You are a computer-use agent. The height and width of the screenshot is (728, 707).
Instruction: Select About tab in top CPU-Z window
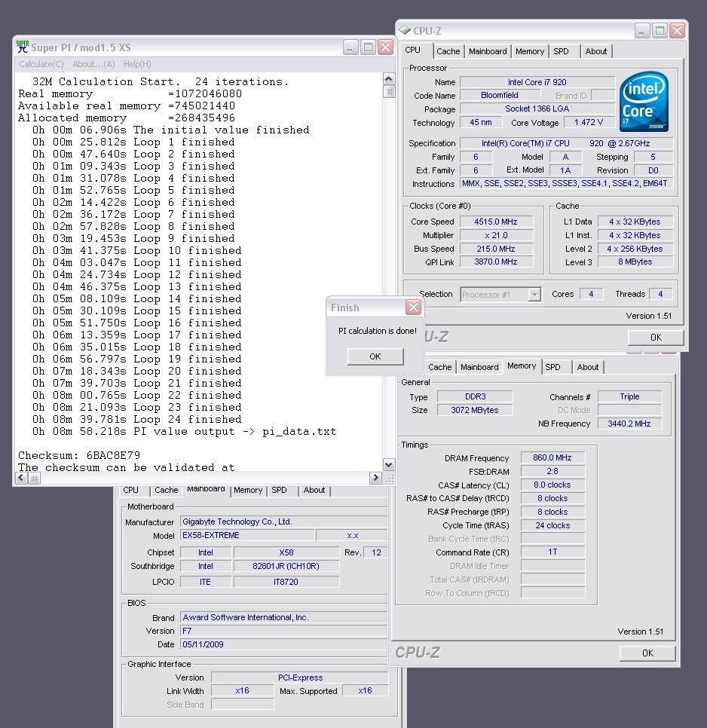pyautogui.click(x=595, y=51)
